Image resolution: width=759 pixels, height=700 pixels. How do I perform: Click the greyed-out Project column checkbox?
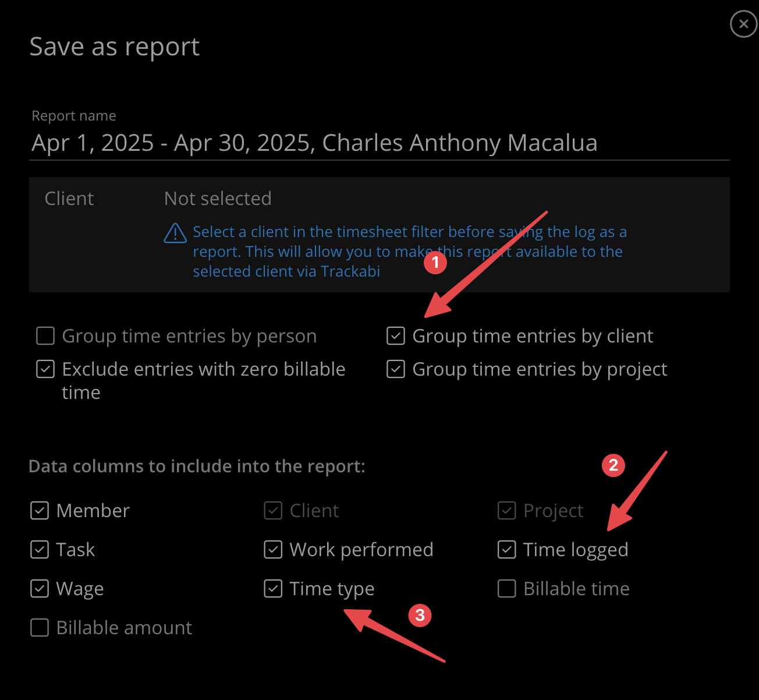click(507, 511)
